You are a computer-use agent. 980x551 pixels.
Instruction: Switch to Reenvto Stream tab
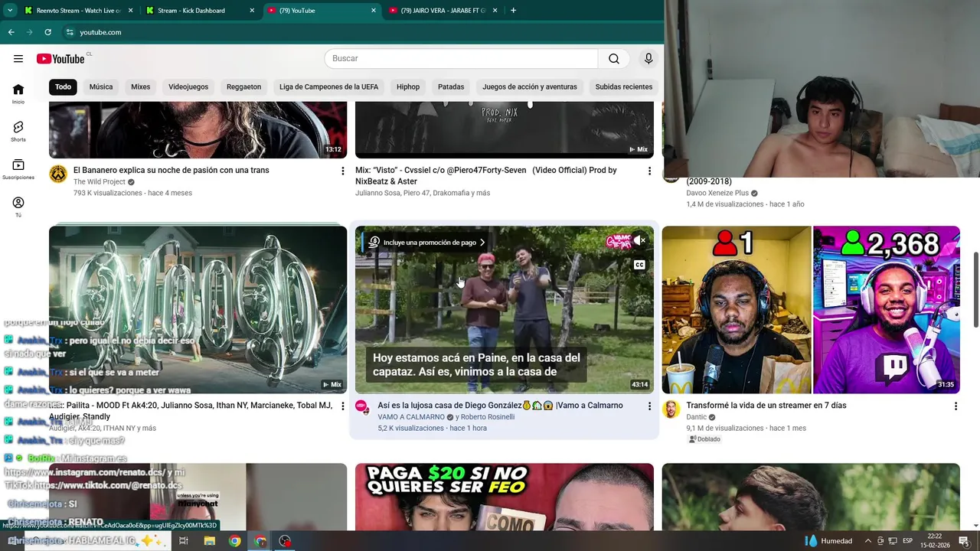pos(78,11)
